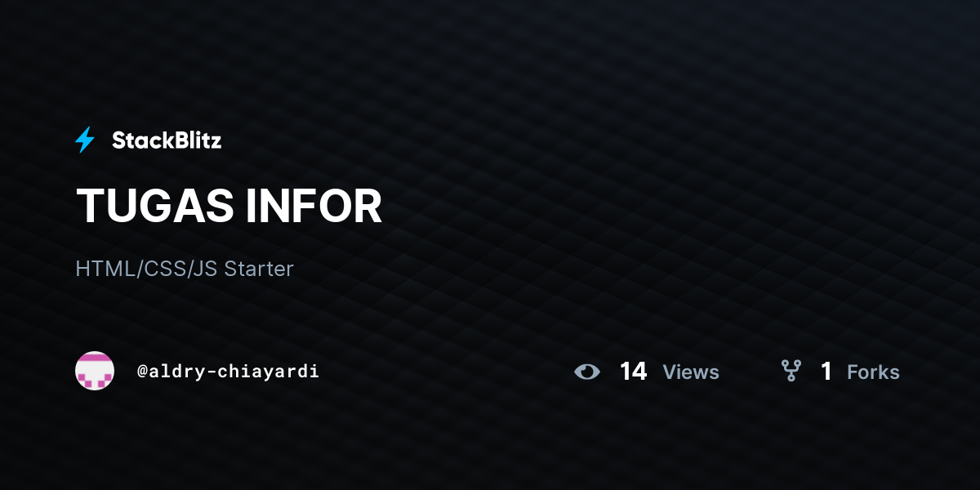Click the fork branch icon
The height and width of the screenshot is (490, 980).
791,372
